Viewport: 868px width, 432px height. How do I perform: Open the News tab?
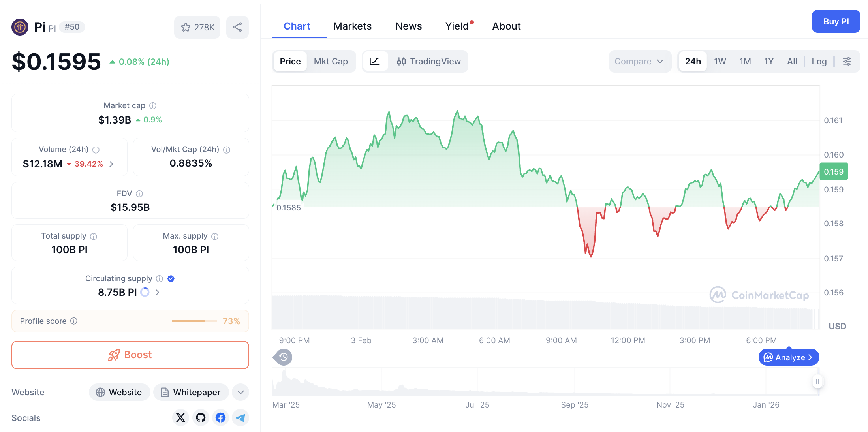tap(408, 26)
